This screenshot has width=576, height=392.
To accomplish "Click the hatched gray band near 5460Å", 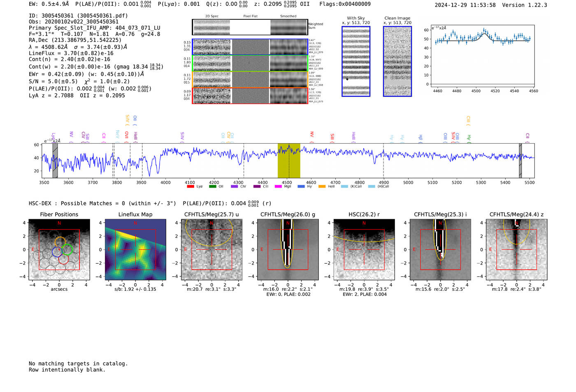I will pos(520,161).
